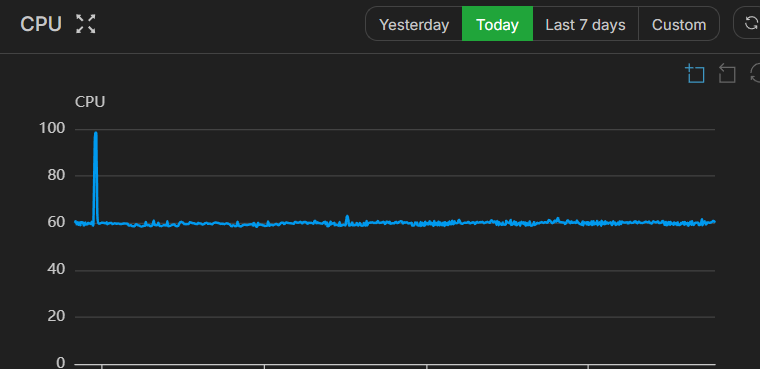
Task: Click the 40 y-axis label
Action: point(56,269)
